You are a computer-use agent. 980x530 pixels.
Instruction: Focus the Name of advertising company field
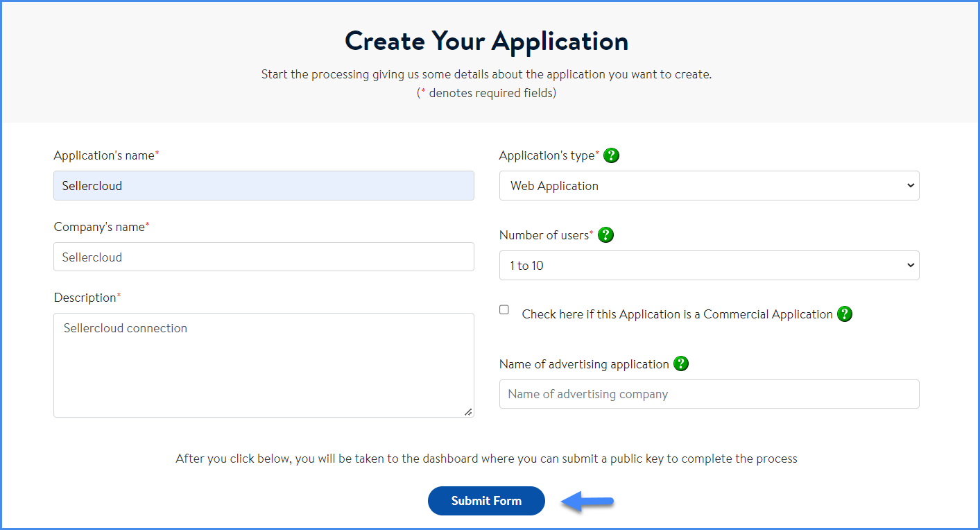[x=709, y=394]
